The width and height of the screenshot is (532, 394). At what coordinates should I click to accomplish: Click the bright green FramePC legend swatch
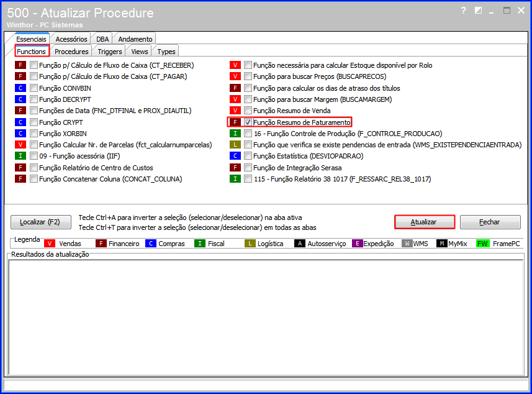(482, 243)
